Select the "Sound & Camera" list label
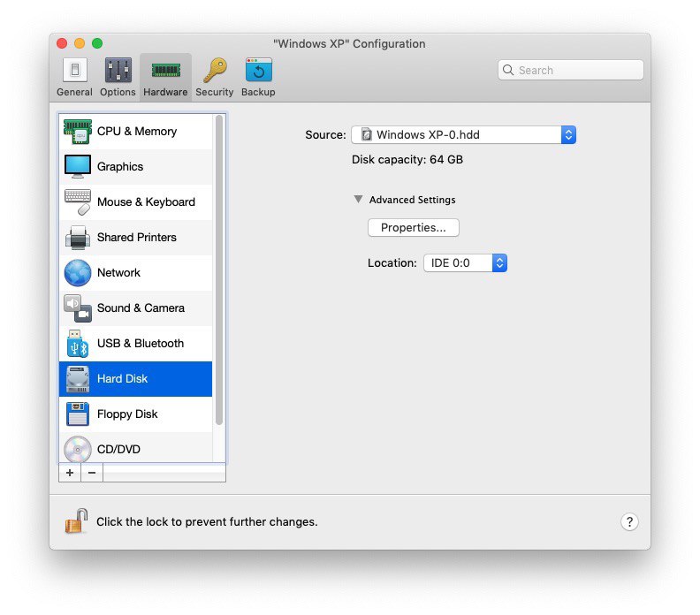700x615 pixels. click(x=141, y=308)
